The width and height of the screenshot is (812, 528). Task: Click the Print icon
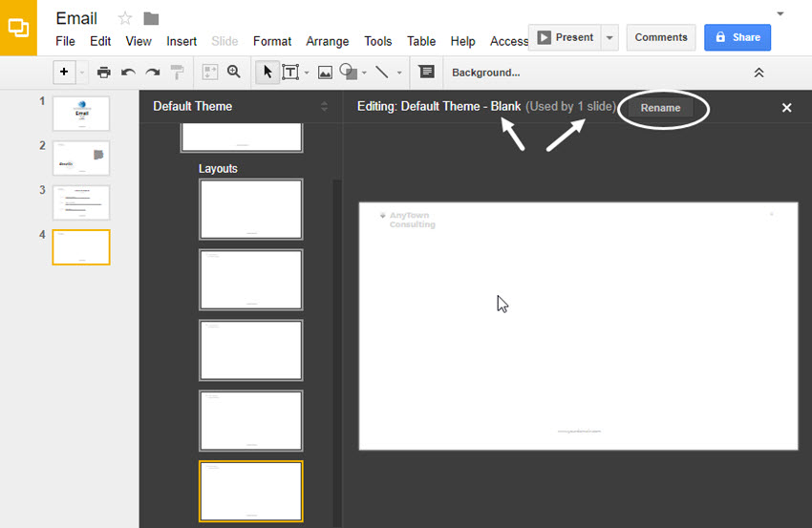[x=103, y=72]
